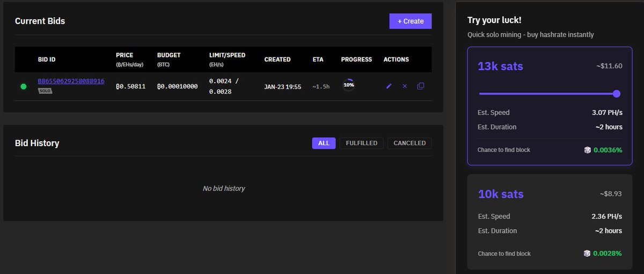This screenshot has width=644, height=274.
Task: Click the SOLO tag under bid ID
Action: pos(45,91)
